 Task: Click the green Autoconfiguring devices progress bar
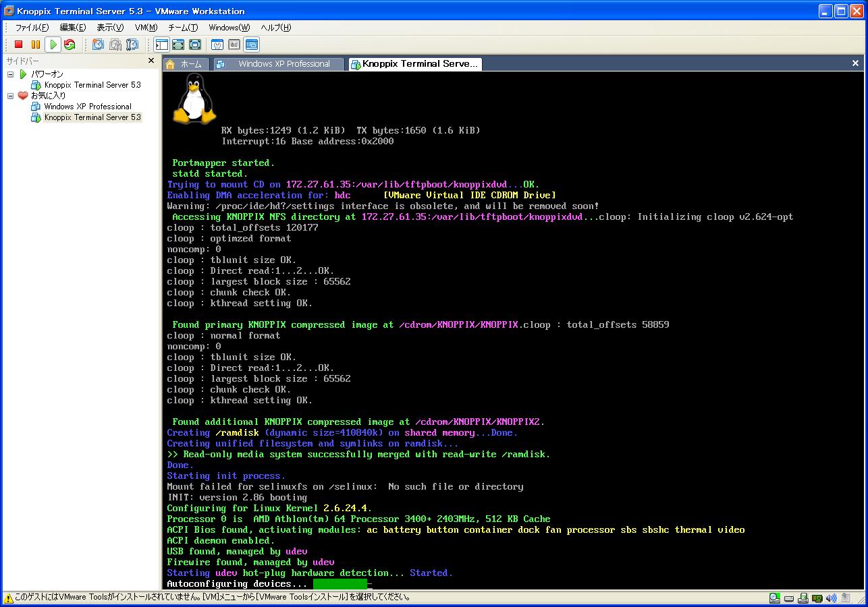click(340, 584)
